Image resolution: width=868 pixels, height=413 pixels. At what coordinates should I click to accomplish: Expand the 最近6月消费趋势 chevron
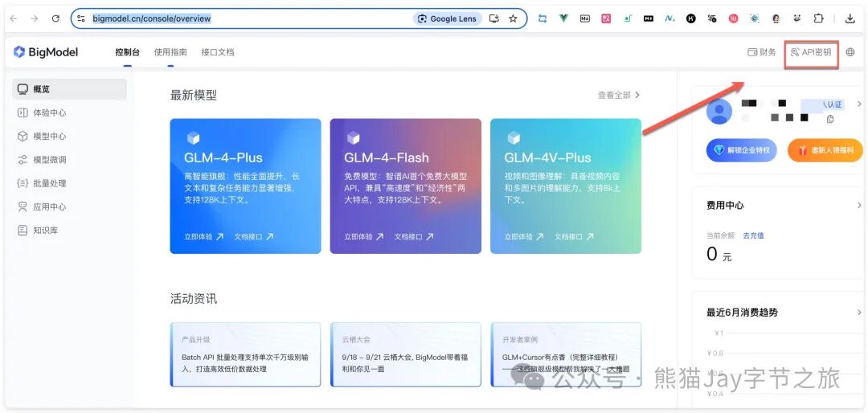click(859, 313)
